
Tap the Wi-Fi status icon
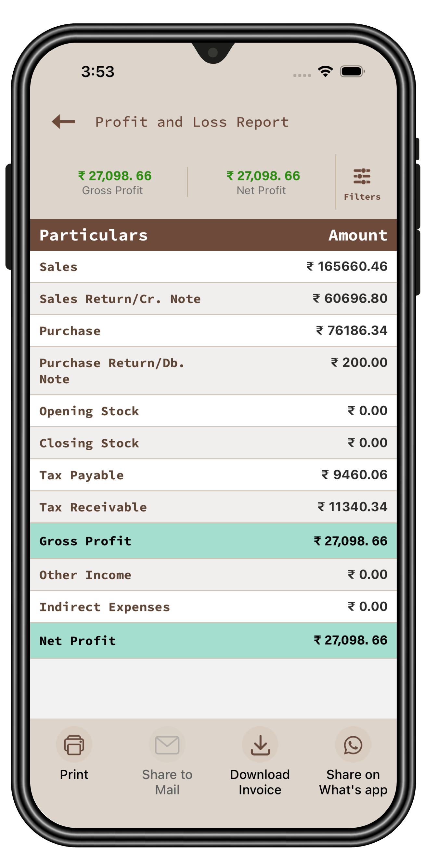point(324,72)
